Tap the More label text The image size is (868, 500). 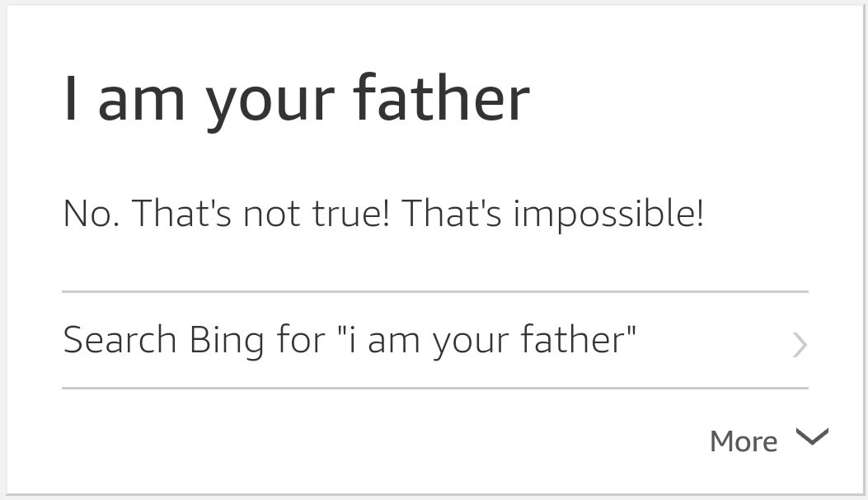tap(743, 441)
